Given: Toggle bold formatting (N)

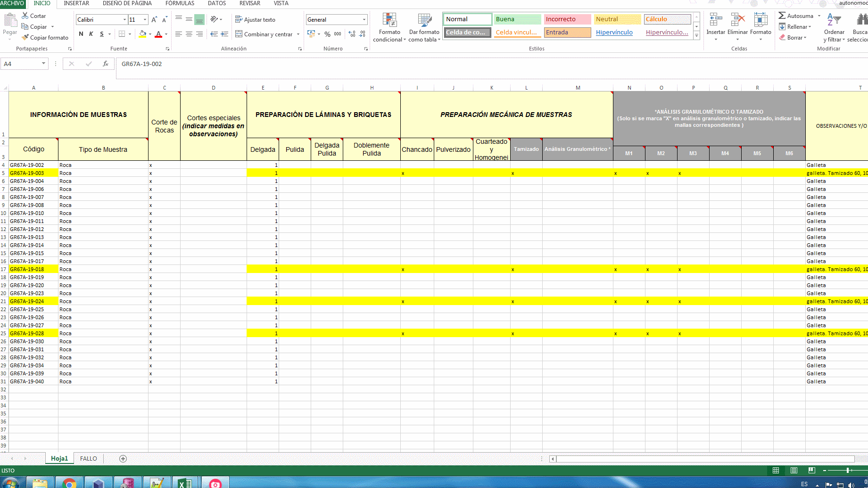Looking at the screenshot, I should [x=81, y=34].
